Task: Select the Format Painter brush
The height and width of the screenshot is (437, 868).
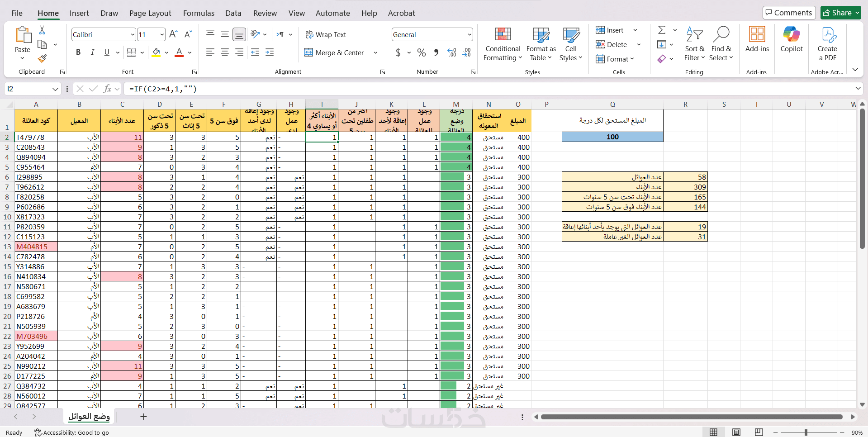Action: coord(42,58)
